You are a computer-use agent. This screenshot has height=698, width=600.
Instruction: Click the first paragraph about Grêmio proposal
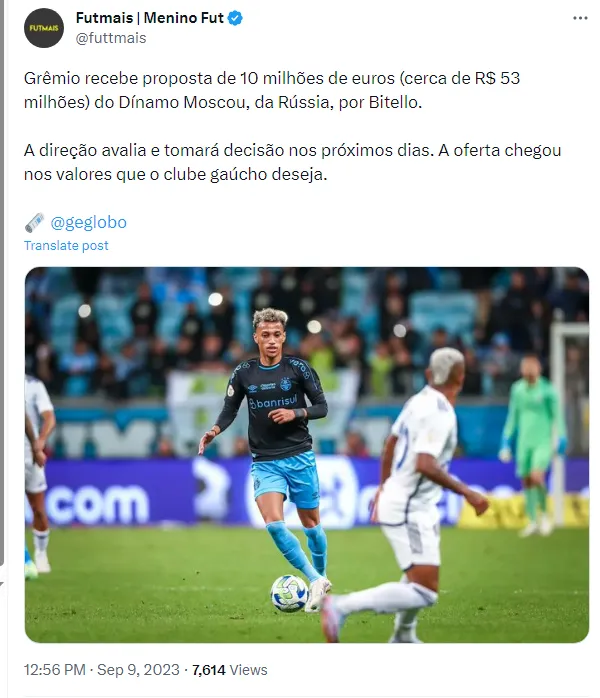[x=272, y=90]
